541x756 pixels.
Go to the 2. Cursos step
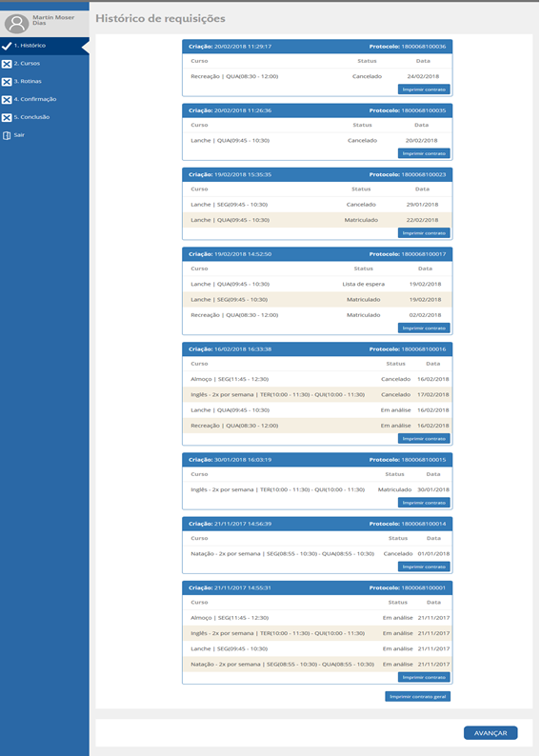[45, 64]
